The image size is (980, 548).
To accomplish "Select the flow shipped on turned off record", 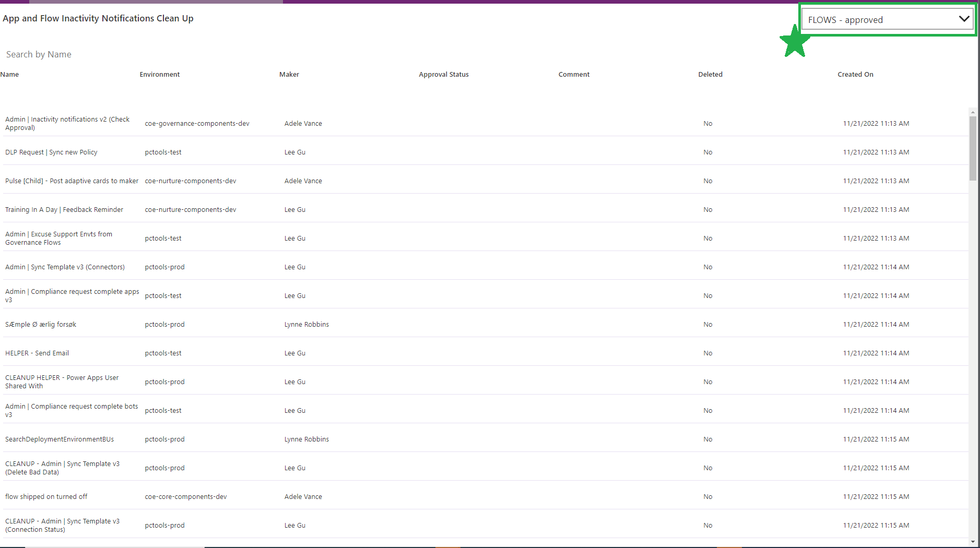I will [x=46, y=496].
